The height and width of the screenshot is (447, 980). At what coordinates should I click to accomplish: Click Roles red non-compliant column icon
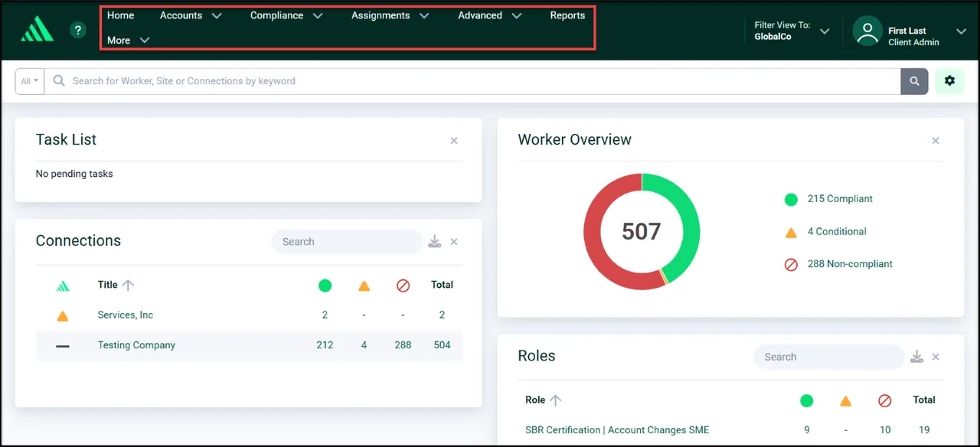(885, 400)
